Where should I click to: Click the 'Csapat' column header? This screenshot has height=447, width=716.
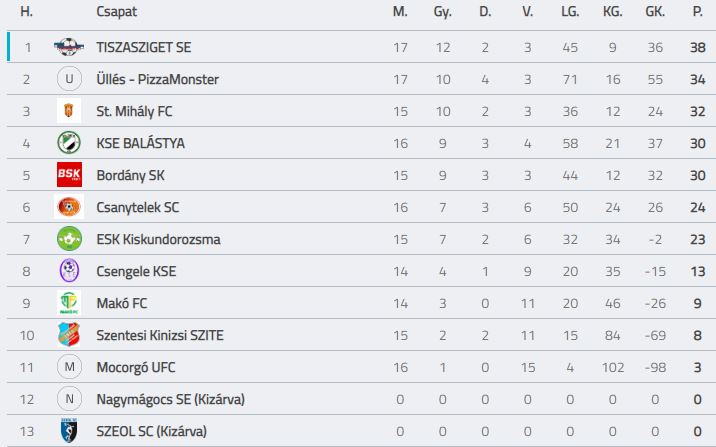coord(116,11)
